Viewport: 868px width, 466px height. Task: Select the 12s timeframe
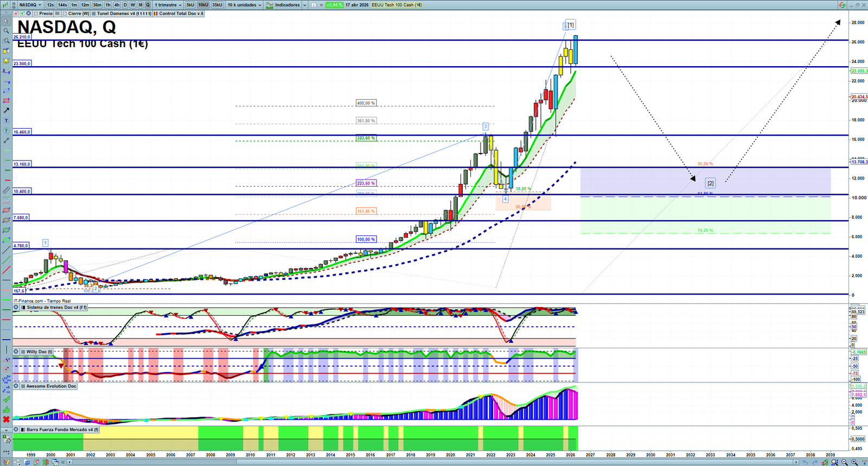pyautogui.click(x=50, y=5)
